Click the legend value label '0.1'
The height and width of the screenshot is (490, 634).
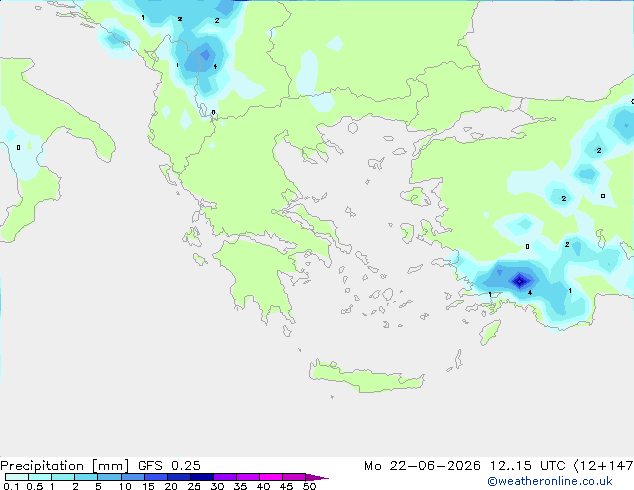point(11,486)
